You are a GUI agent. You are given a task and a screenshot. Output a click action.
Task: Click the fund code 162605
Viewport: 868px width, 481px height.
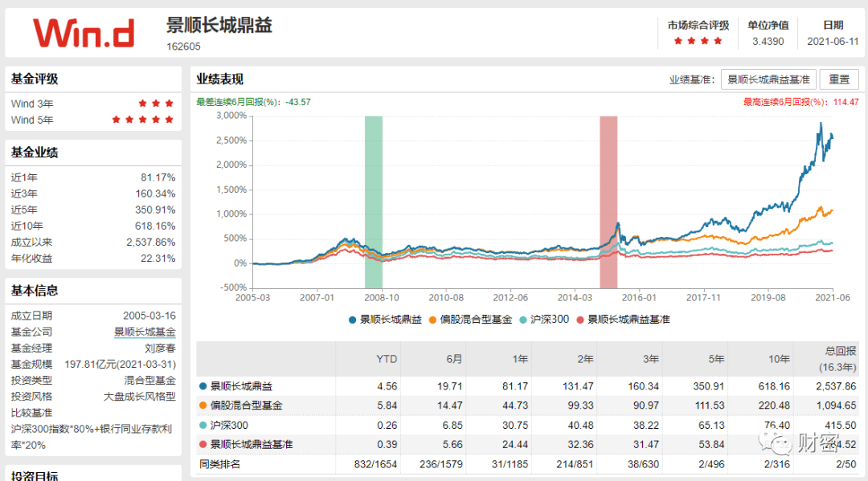(x=183, y=47)
